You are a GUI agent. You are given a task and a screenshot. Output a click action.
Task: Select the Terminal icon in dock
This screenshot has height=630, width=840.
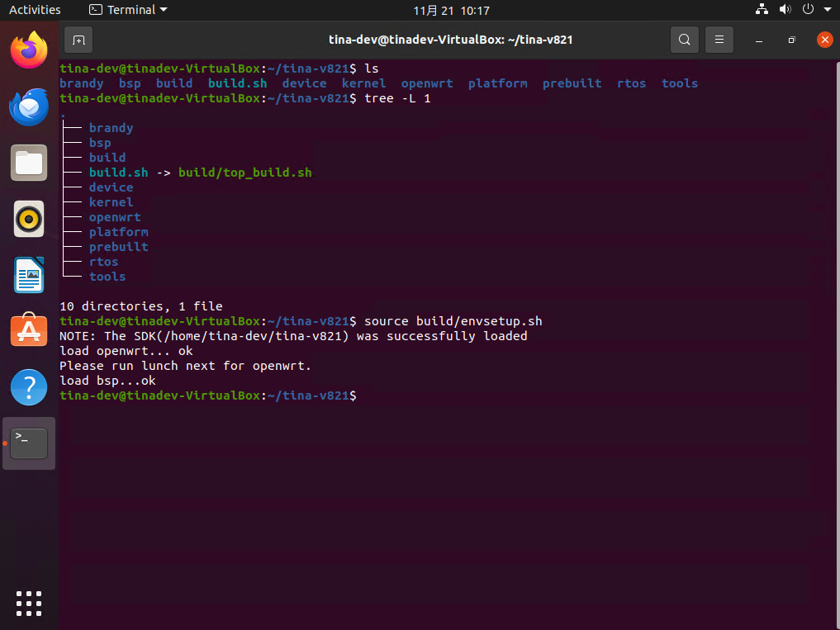[x=29, y=443]
